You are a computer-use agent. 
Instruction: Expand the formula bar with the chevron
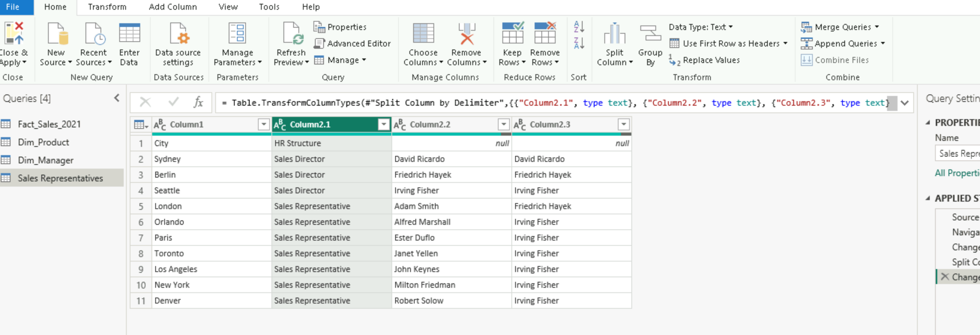point(905,103)
